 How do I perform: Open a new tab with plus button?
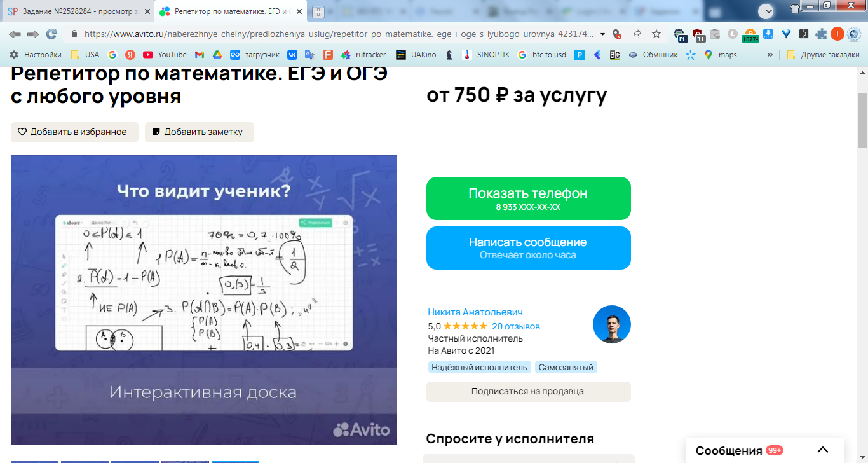click(x=318, y=12)
